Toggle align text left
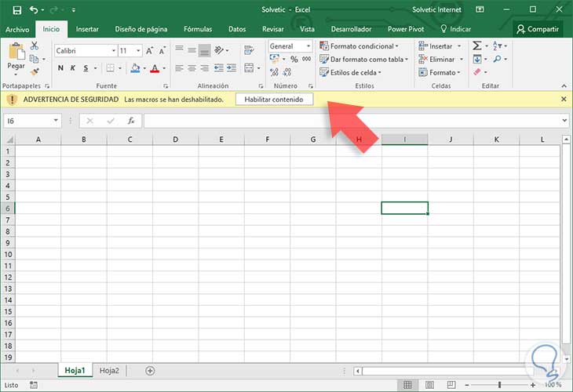Screen dimensions: 573x392 [x=179, y=68]
